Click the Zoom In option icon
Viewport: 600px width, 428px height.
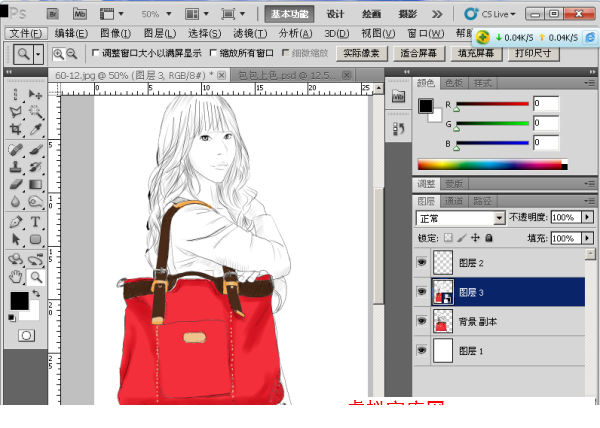(58, 54)
